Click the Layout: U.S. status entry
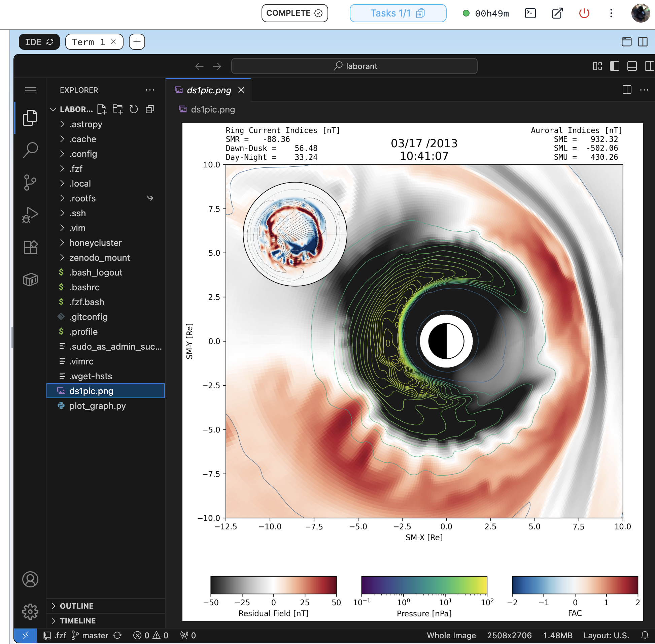This screenshot has height=644, width=655. [x=606, y=636]
